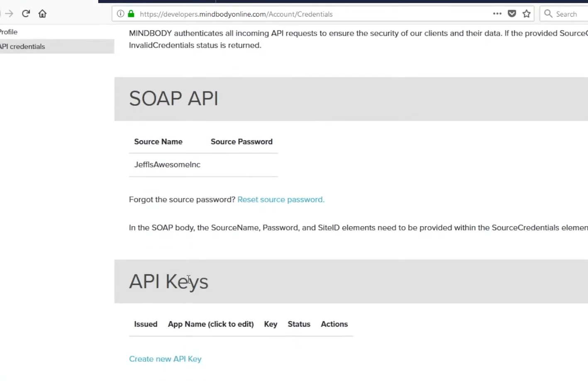The height and width of the screenshot is (381, 588).
Task: Click the Status column header
Action: click(x=299, y=324)
